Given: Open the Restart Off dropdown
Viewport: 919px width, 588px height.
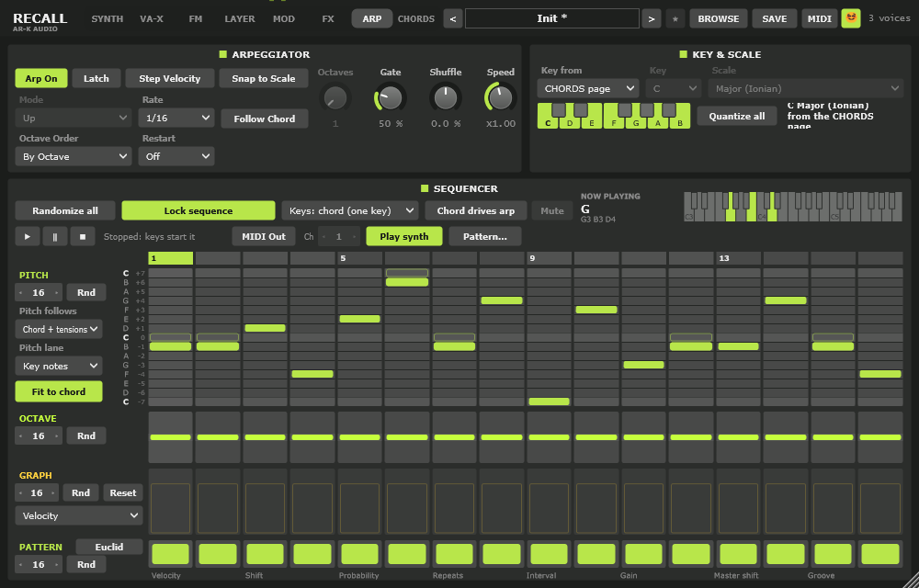Looking at the screenshot, I should tap(176, 156).
